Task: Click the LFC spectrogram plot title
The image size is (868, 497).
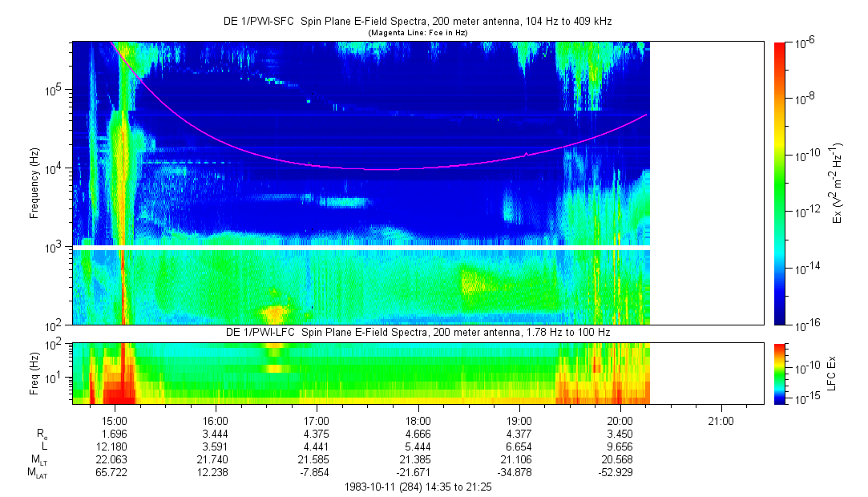Action: coord(417,332)
